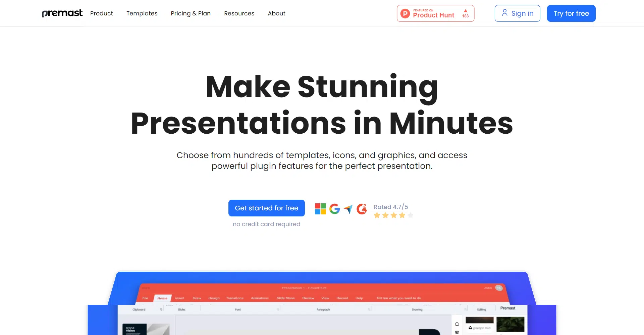Click the Capterra arrow logo

click(348, 209)
